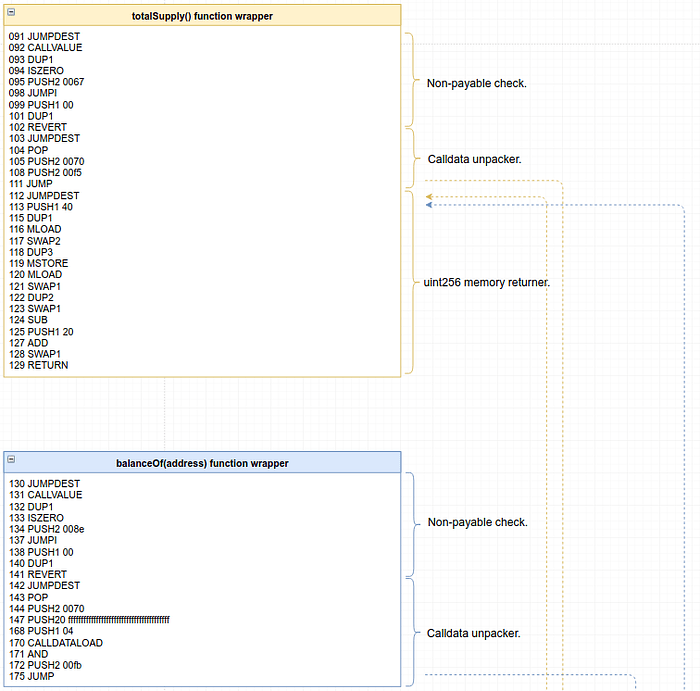This screenshot has height=691, width=700.
Task: Click the line '134 PUSH2 008e'
Action: click(x=46, y=529)
